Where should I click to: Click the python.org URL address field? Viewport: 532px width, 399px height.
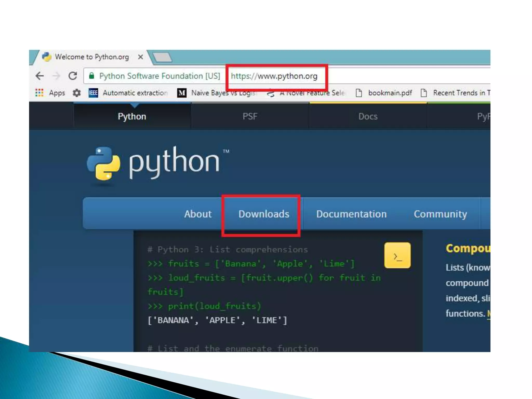pos(274,76)
